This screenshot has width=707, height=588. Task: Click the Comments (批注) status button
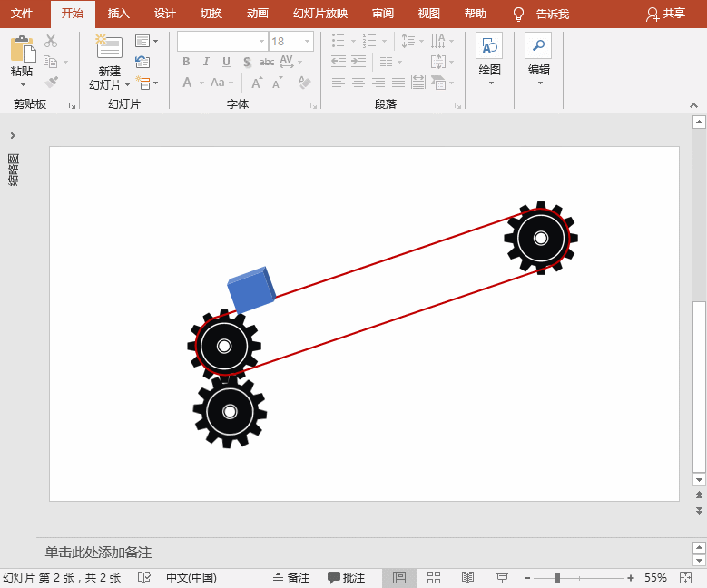tap(347, 578)
